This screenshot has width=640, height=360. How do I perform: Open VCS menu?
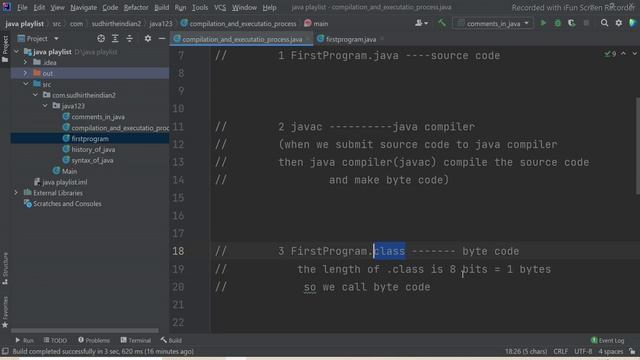pos(220,7)
